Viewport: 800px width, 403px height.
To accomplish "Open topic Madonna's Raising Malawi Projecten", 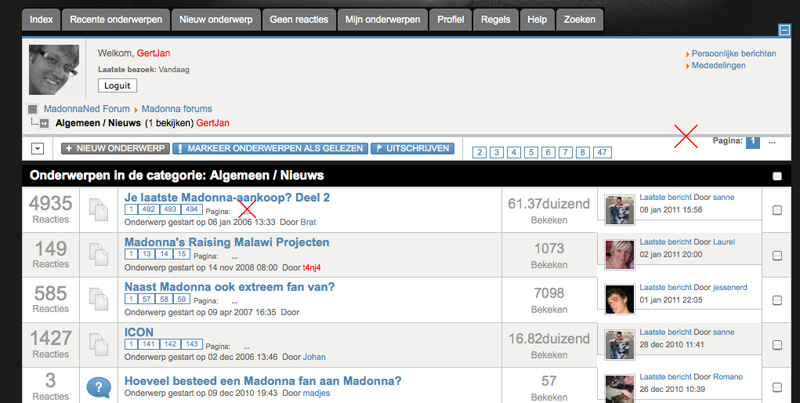I will 227,242.
